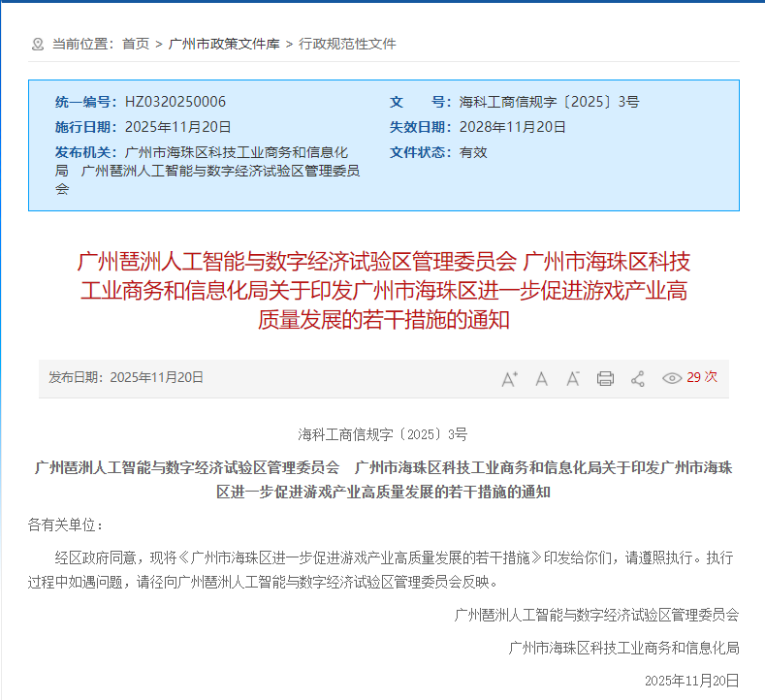
Task: Click the 文件状态 有效 status
Action: 473,152
